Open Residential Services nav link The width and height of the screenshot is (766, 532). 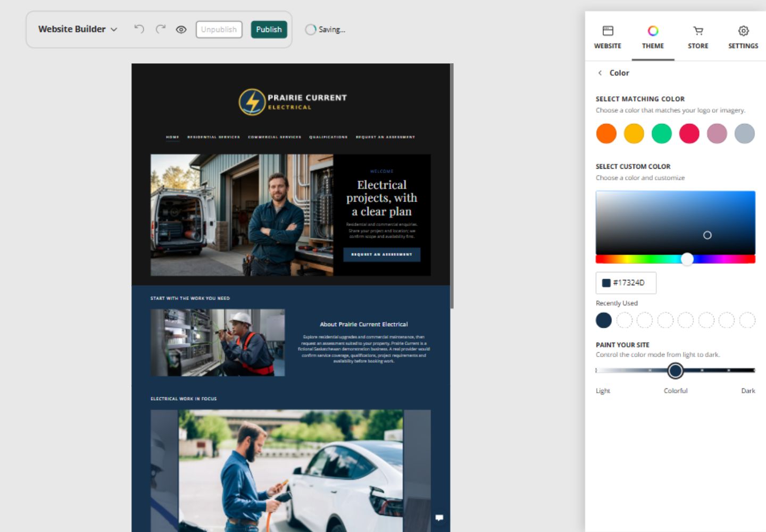213,137
